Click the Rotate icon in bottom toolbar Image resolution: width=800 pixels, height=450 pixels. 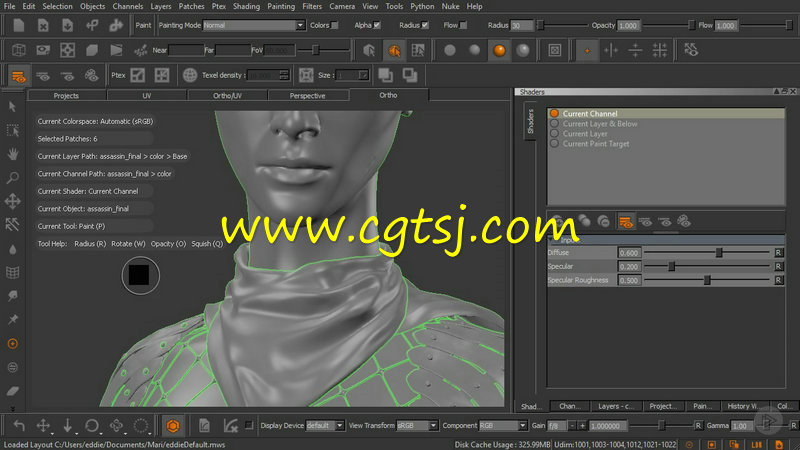click(92, 425)
